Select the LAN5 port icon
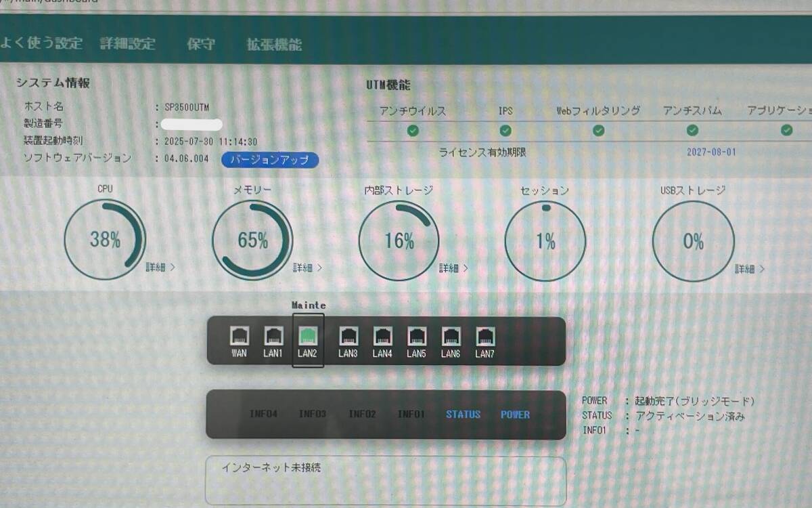The width and height of the screenshot is (812, 508). [x=417, y=336]
